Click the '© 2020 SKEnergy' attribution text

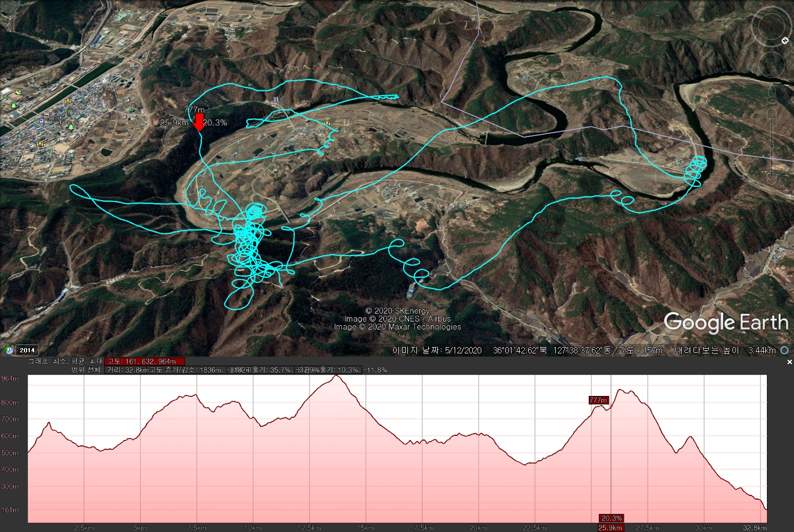(x=397, y=310)
